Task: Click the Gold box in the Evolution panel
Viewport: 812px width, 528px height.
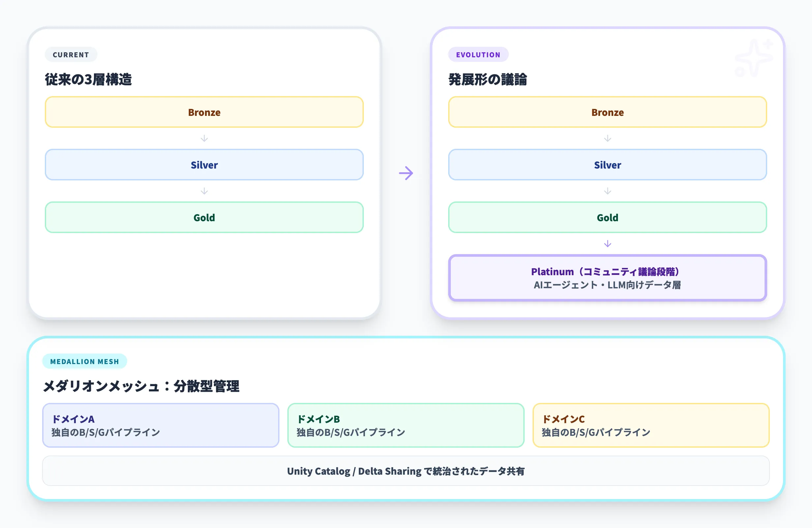Action: pos(607,218)
